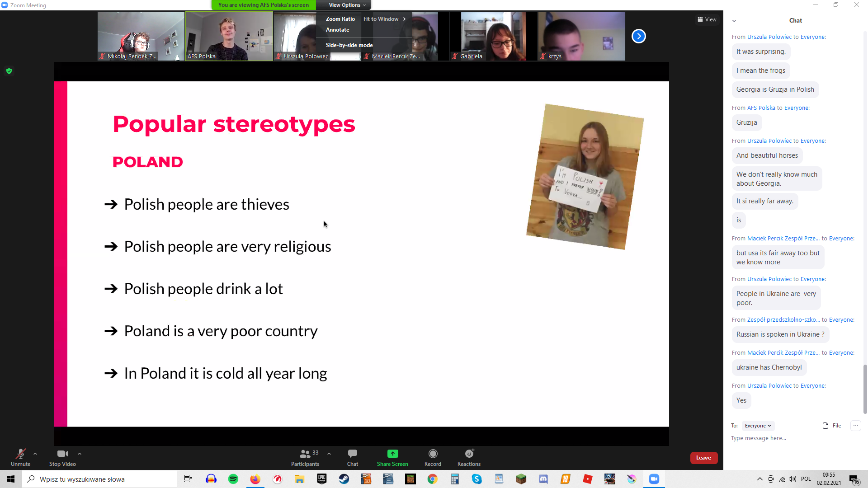Viewport: 868px width, 488px height.
Task: Open Firefox from the taskbar
Action: click(255, 479)
